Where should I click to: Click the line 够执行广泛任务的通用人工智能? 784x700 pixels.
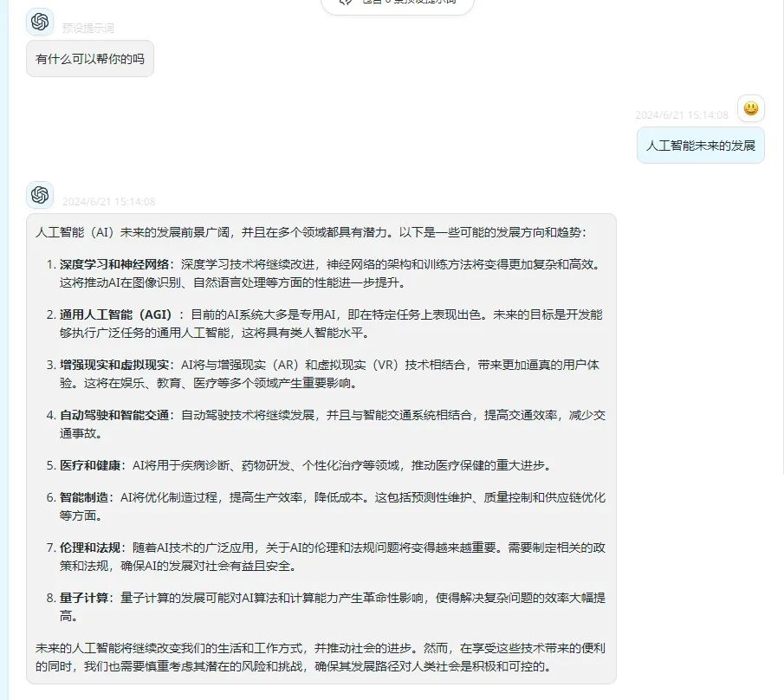click(x=215, y=333)
